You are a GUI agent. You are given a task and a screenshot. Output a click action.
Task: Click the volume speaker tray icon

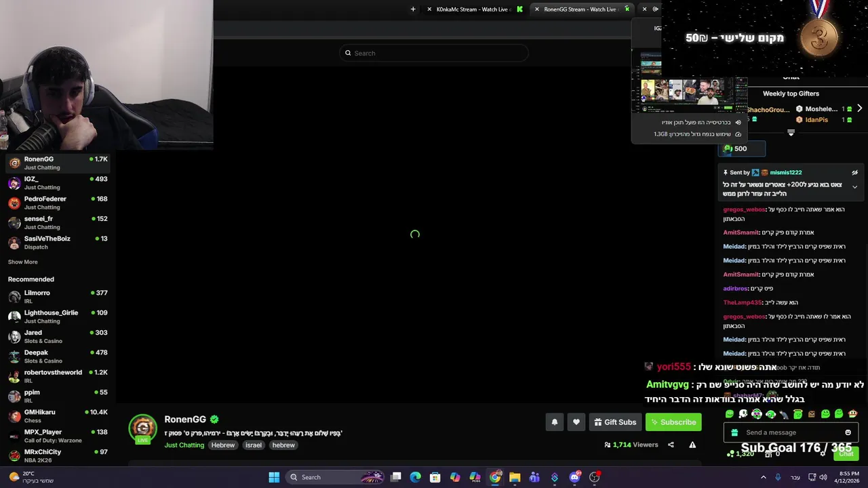coord(824,477)
